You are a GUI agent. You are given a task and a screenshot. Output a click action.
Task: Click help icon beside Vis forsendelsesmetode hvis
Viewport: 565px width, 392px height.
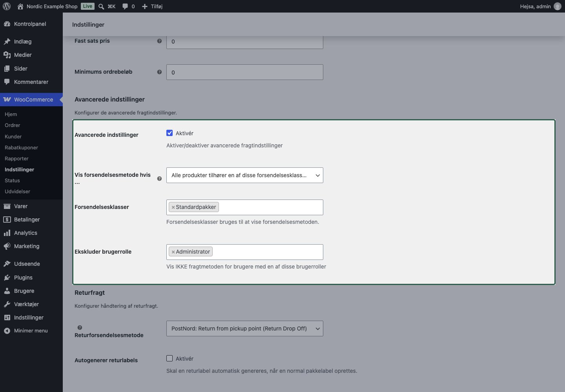159,178
